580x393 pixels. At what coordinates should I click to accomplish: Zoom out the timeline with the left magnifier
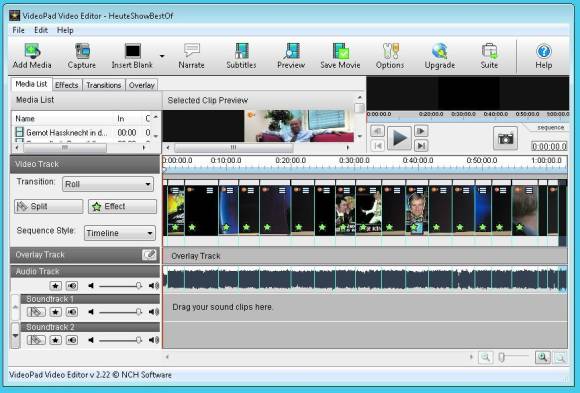pyautogui.click(x=485, y=357)
